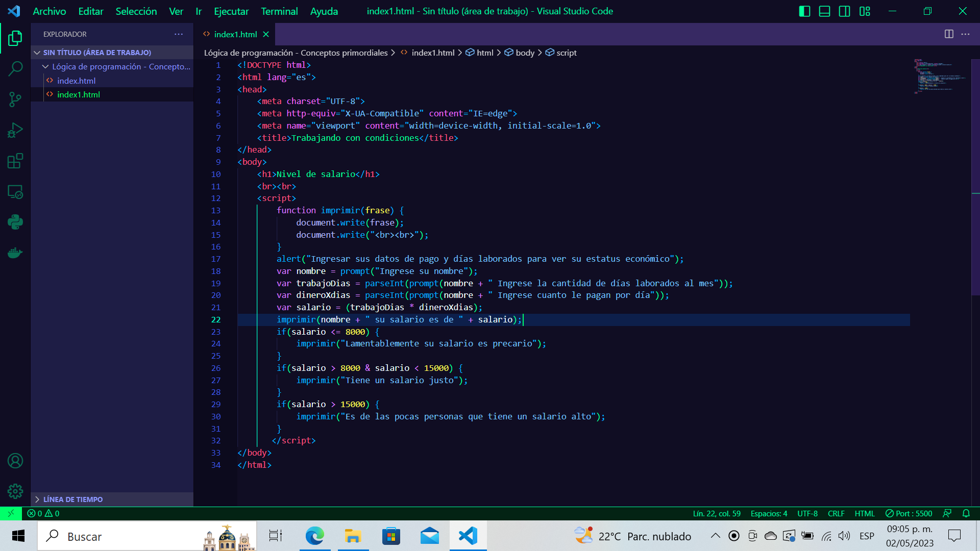Viewport: 980px width, 551px height.
Task: Collapse SIN TÍTULO workspace section
Action: coord(112,53)
